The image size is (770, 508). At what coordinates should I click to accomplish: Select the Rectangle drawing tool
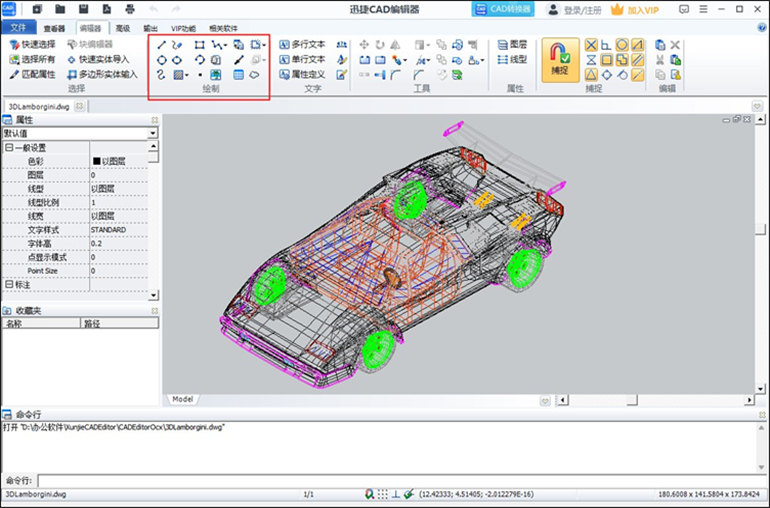point(200,45)
